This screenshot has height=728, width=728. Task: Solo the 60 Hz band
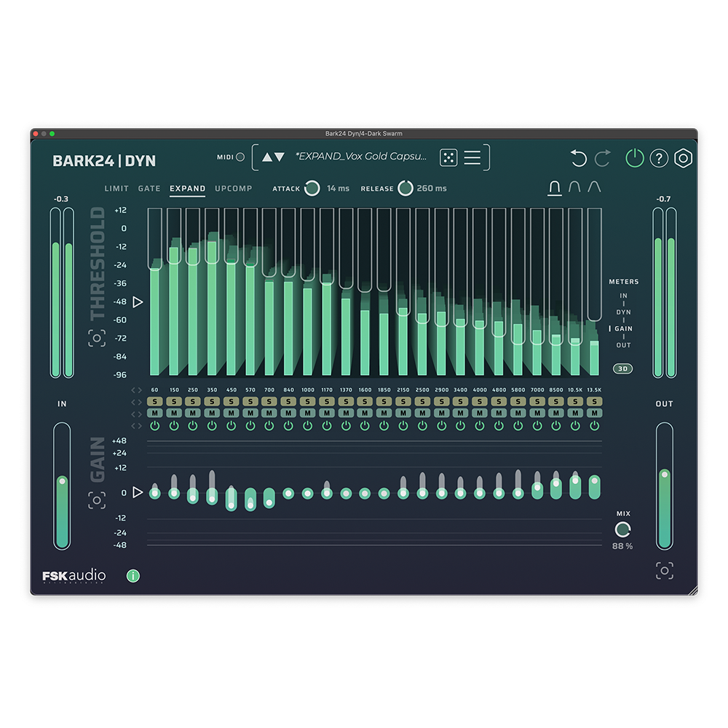coord(154,401)
